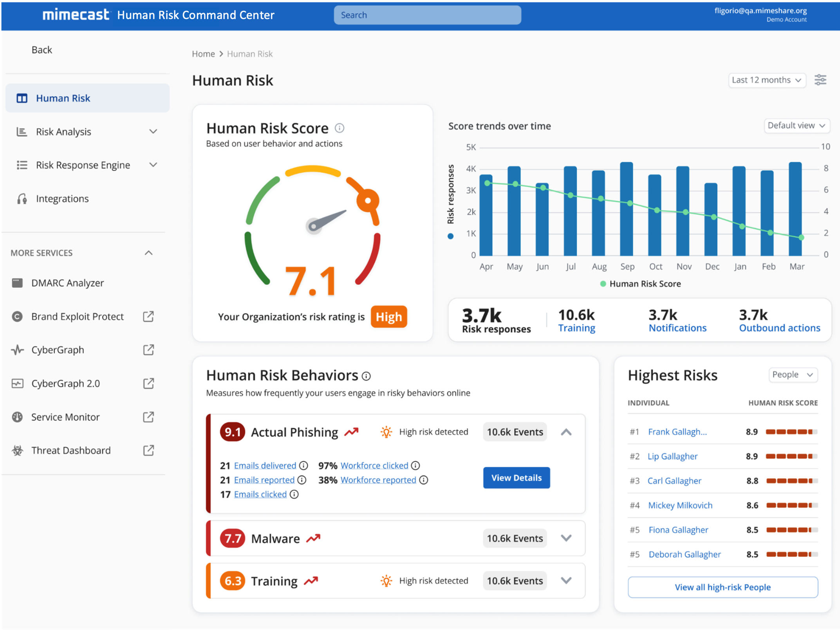The height and width of the screenshot is (630, 840).
Task: Click the Risk Response Engine list icon
Action: click(22, 165)
